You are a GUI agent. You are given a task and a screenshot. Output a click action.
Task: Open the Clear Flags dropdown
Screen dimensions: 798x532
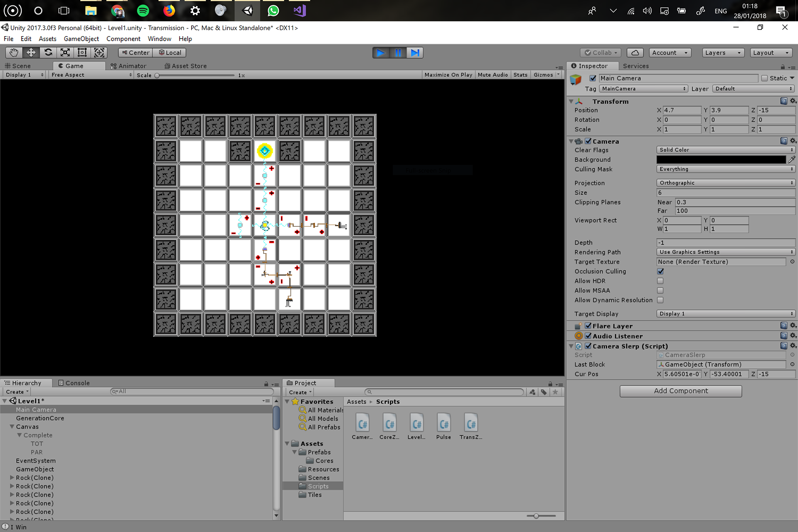pos(725,150)
